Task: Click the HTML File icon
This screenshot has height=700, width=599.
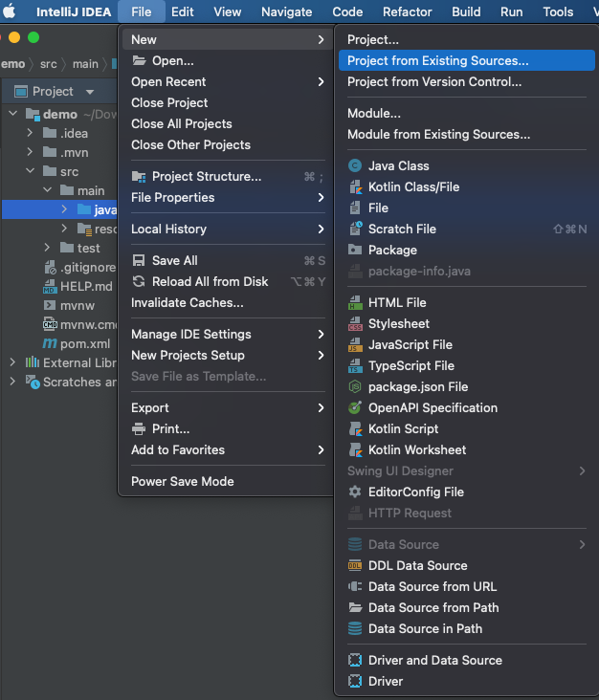Action: point(355,302)
